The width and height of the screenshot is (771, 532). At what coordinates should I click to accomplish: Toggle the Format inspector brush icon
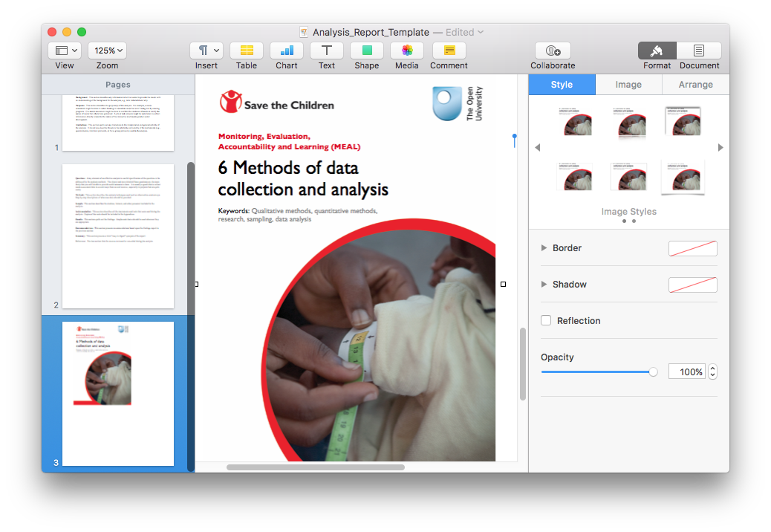point(657,51)
